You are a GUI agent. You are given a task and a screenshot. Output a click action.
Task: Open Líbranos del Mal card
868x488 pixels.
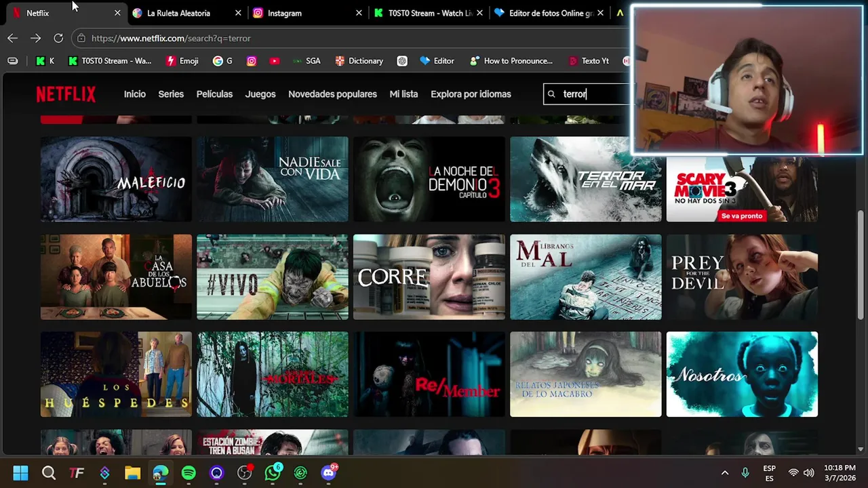[585, 277]
